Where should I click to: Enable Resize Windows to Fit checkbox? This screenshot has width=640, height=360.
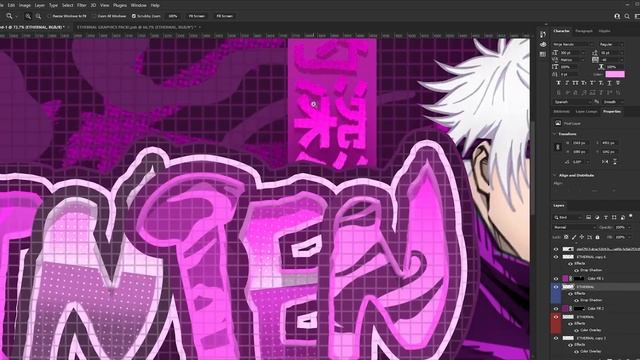coord(48,16)
